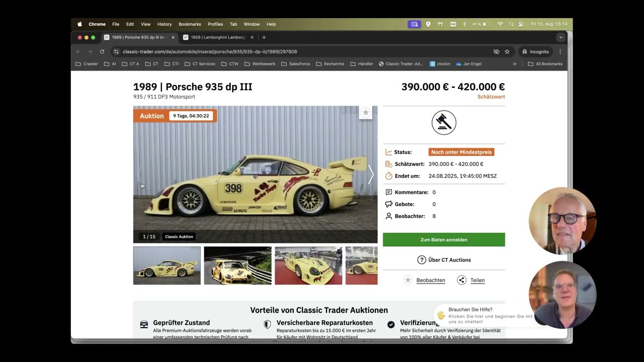The width and height of the screenshot is (644, 362).
Task: Open the History menu
Action: 165,24
